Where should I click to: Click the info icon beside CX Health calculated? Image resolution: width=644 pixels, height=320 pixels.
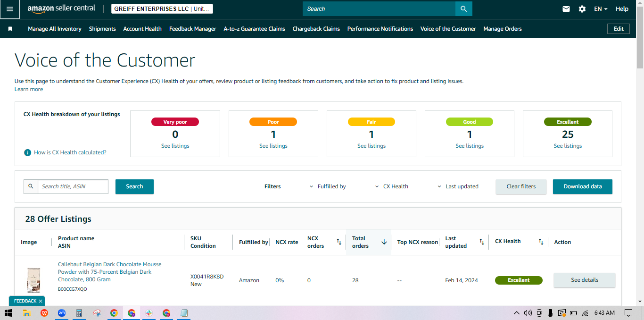pos(28,152)
